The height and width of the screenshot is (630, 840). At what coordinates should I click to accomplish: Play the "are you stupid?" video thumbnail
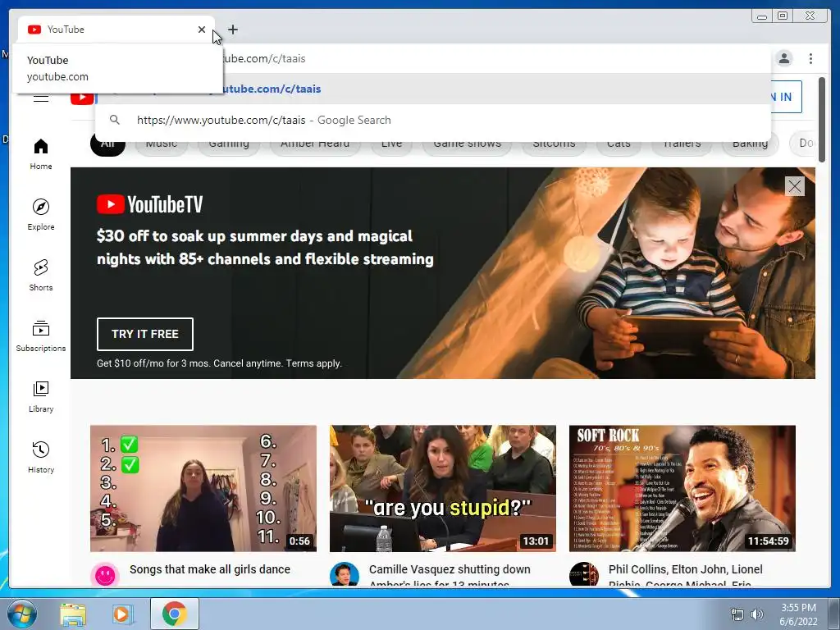[x=442, y=488]
